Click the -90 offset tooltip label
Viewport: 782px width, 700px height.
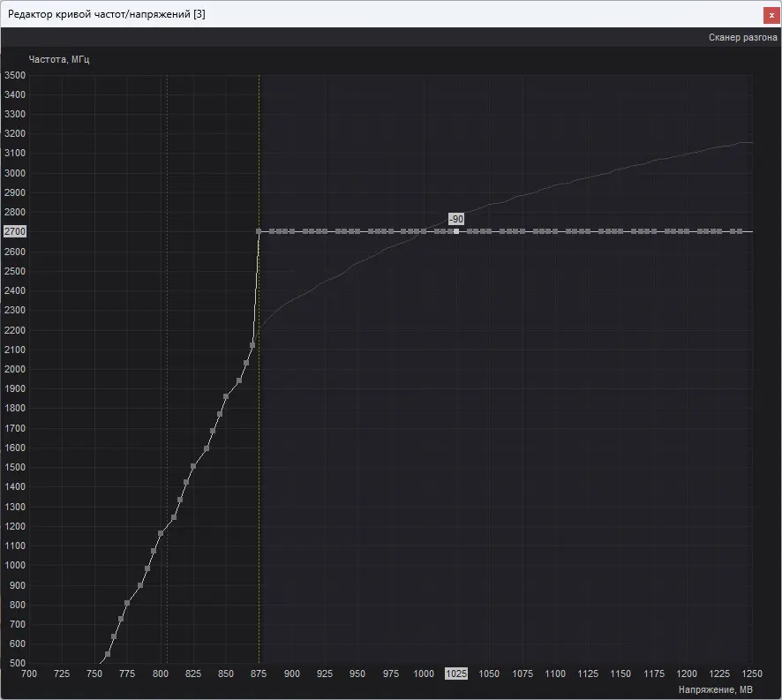[x=456, y=219]
